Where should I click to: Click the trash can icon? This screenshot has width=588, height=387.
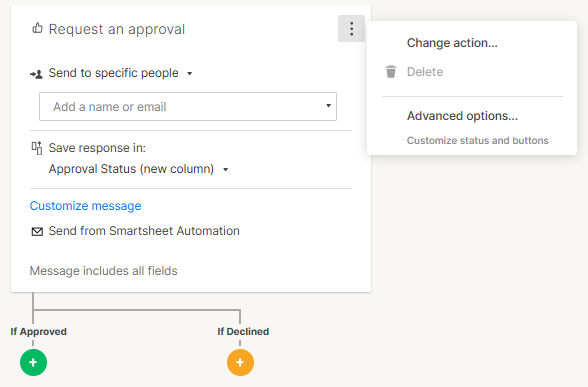[391, 72]
